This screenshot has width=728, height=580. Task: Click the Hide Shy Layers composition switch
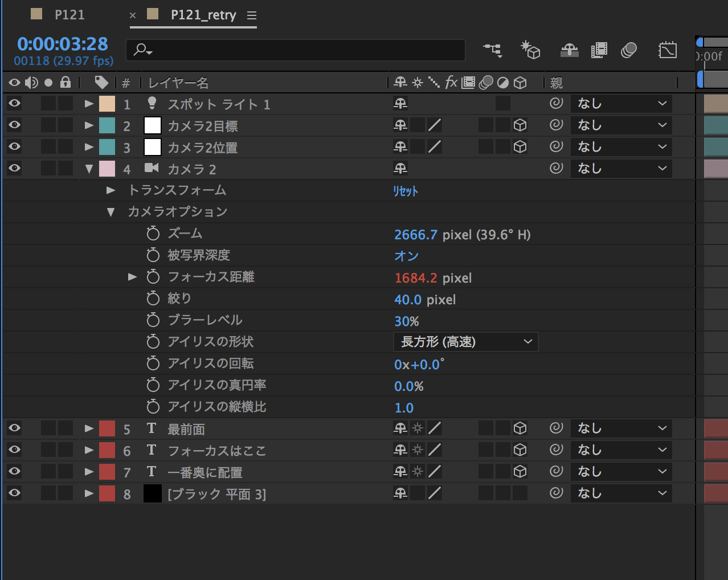point(569,50)
